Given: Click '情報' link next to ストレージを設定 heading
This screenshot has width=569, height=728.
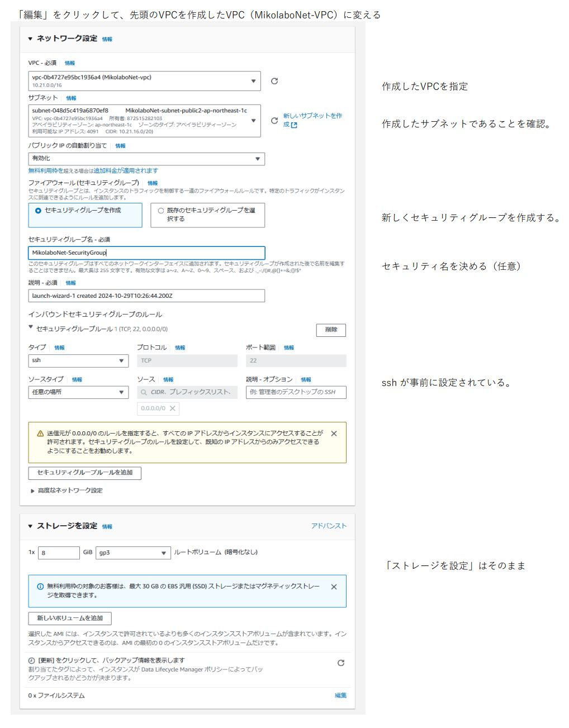Looking at the screenshot, I should [107, 527].
